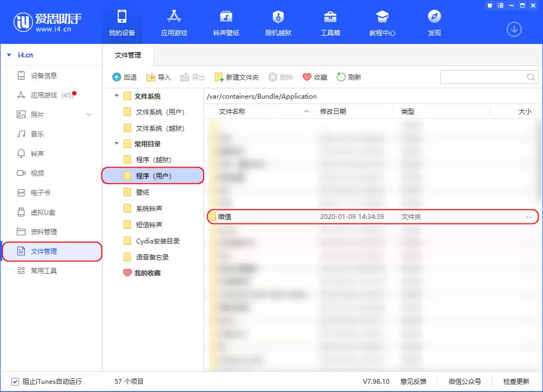The image size is (543, 392).
Task: Click the 类型 column header
Action: point(407,111)
